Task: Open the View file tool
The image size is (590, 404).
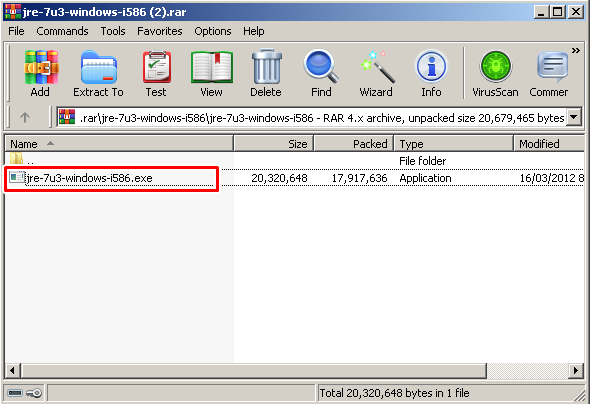Action: [211, 73]
